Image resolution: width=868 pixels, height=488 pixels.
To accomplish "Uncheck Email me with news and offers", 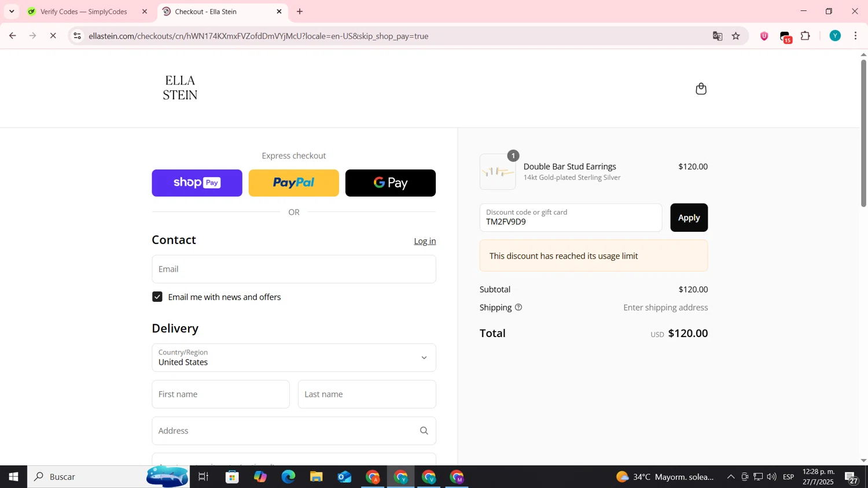I will coord(157,297).
